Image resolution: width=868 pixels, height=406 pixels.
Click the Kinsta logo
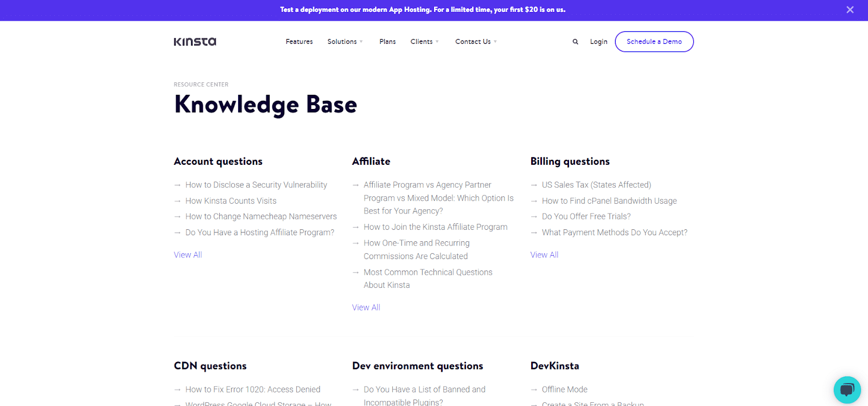[195, 42]
